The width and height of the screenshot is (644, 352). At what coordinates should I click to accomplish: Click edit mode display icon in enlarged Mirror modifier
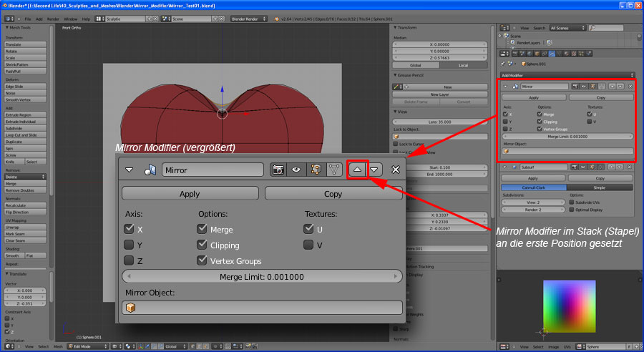[x=314, y=170]
